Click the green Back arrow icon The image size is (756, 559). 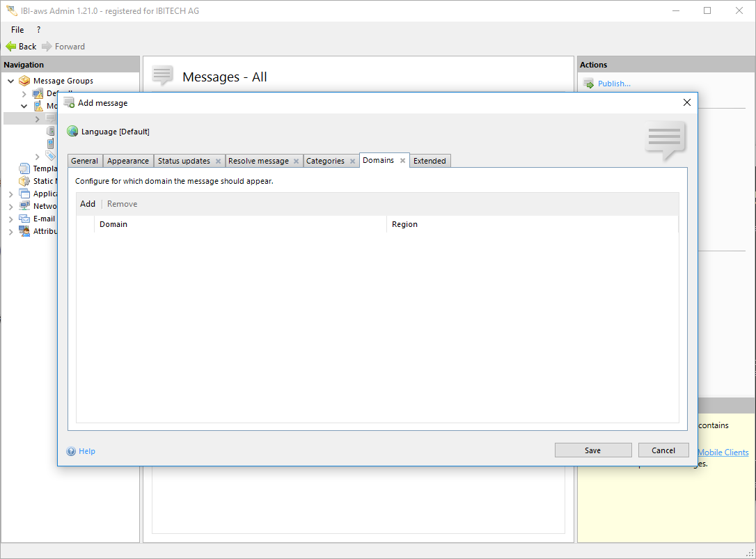point(11,47)
